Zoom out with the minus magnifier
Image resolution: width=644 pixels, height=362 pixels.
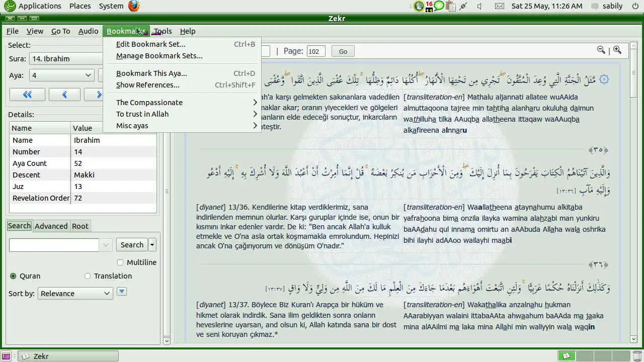(x=601, y=50)
